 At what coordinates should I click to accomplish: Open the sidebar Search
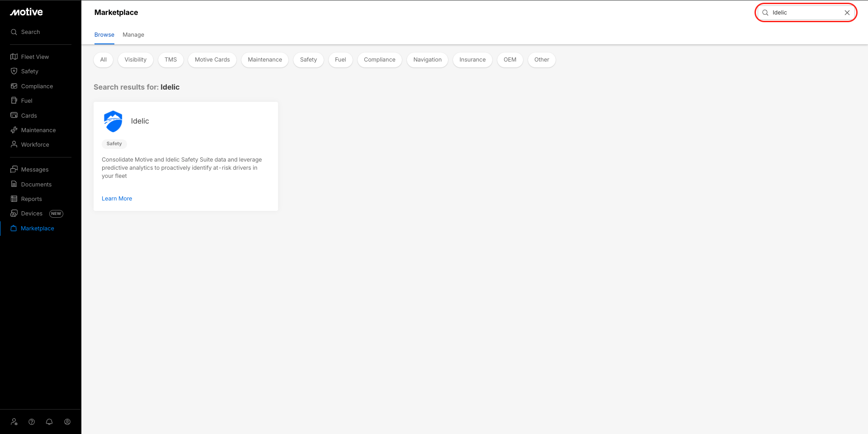[30, 32]
